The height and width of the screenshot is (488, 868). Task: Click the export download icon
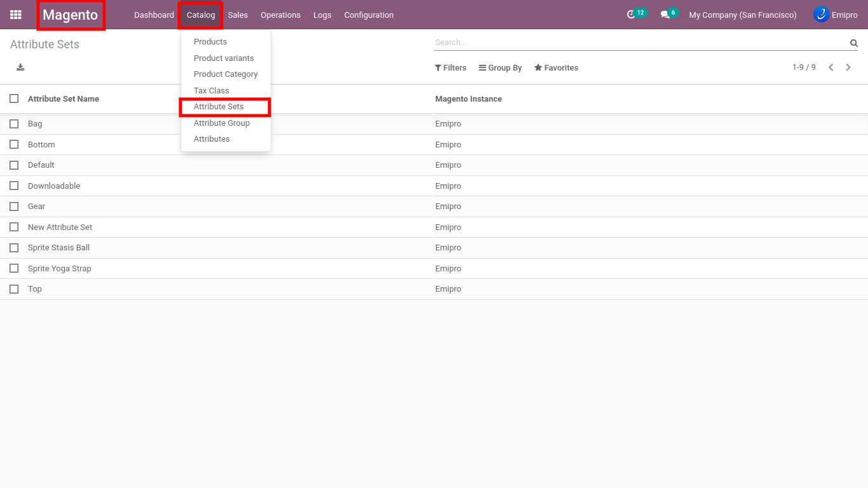point(20,67)
